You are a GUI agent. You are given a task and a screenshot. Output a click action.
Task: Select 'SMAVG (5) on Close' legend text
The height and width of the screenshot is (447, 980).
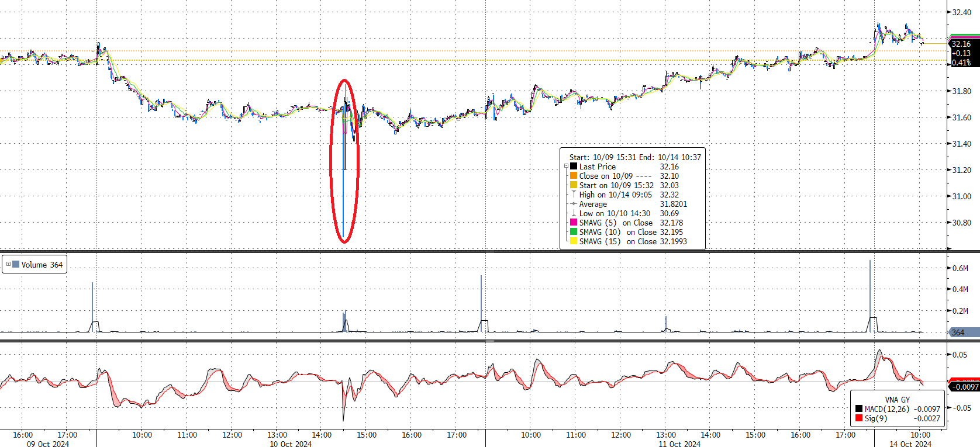coord(616,223)
